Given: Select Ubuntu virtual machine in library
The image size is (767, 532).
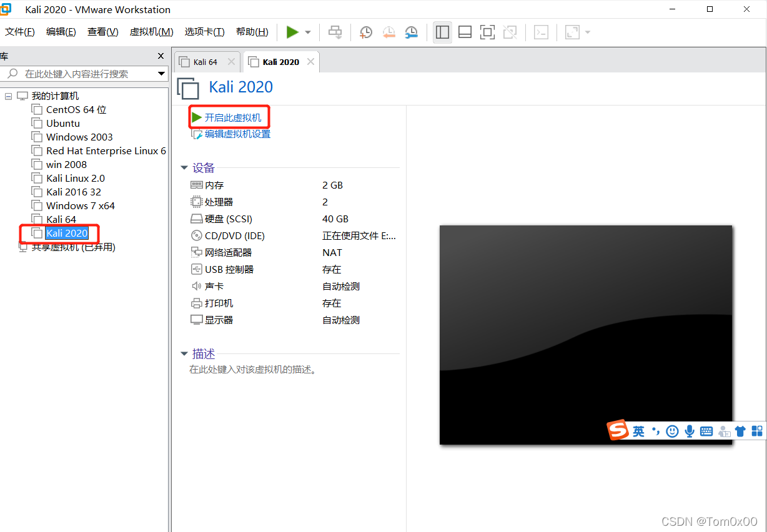Looking at the screenshot, I should 63,123.
